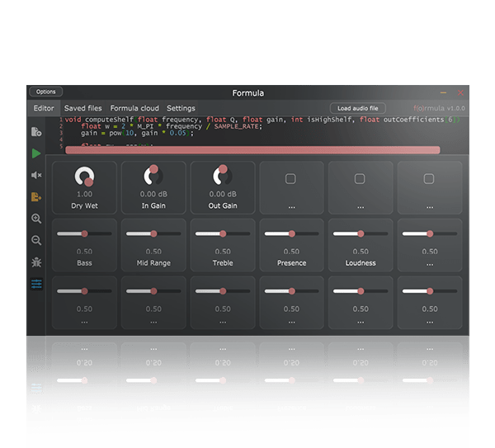Viewport: 495px width, 448px height.
Task: Click the Mid Range label
Action: click(153, 263)
